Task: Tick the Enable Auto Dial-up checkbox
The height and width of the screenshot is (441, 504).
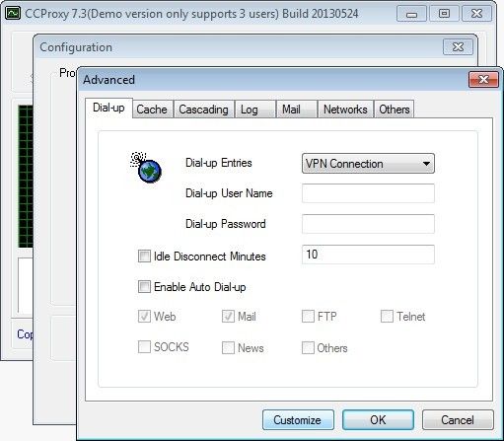Action: (144, 286)
